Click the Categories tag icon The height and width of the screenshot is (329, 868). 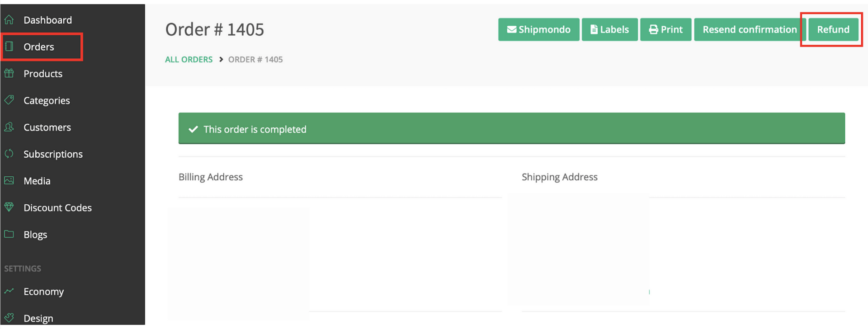coord(9,100)
